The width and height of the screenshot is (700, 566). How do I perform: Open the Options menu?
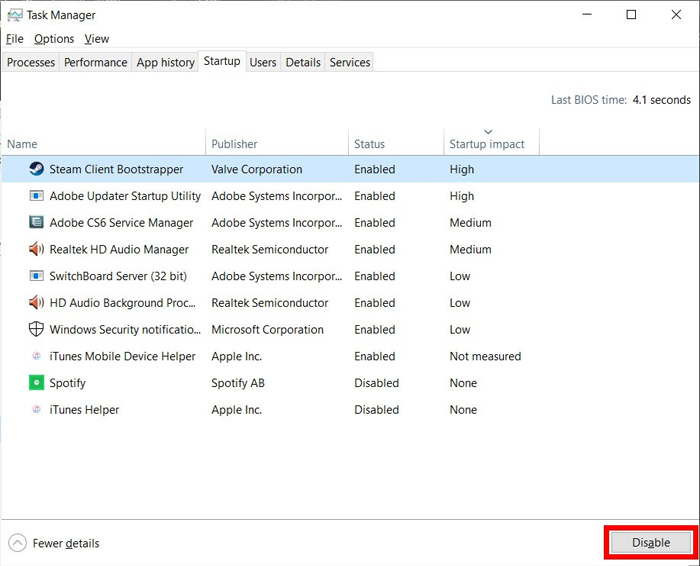pos(54,39)
